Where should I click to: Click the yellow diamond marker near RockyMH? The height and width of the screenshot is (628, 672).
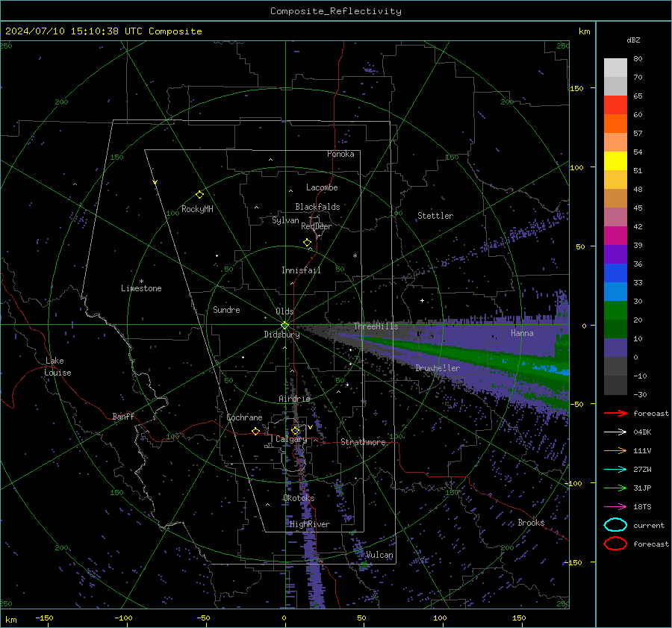coord(199,195)
